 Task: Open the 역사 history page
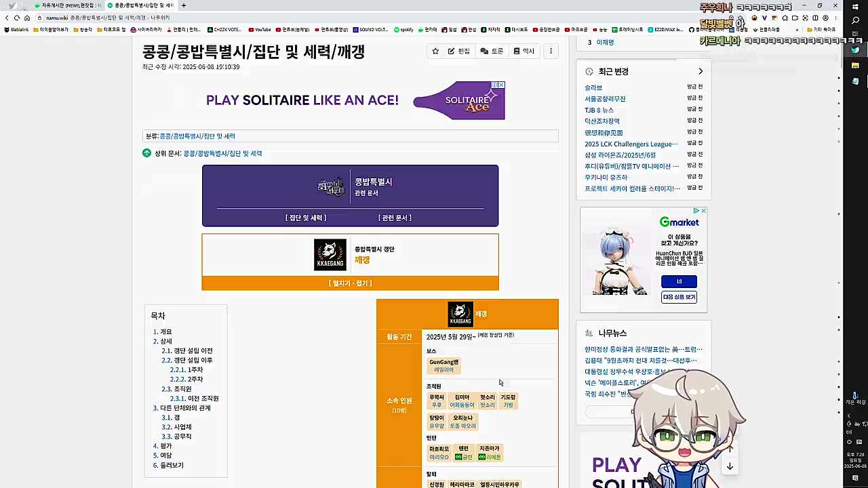click(x=524, y=52)
